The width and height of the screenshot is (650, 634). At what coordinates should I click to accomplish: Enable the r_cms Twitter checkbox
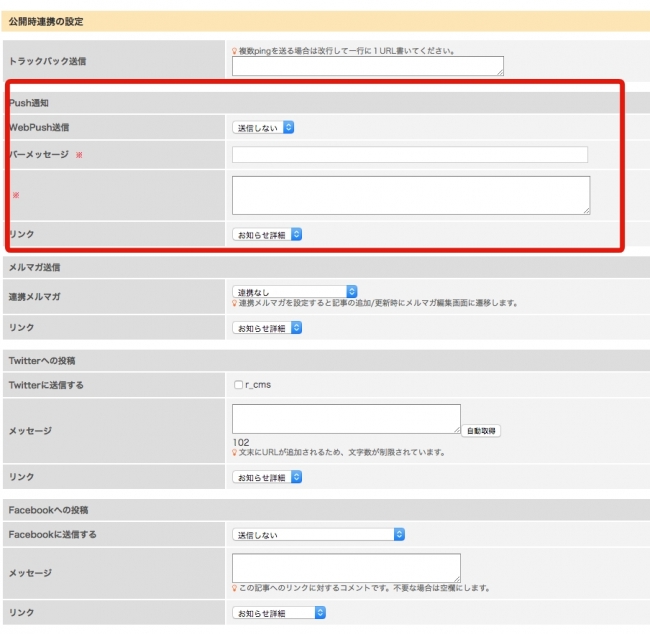pos(237,384)
